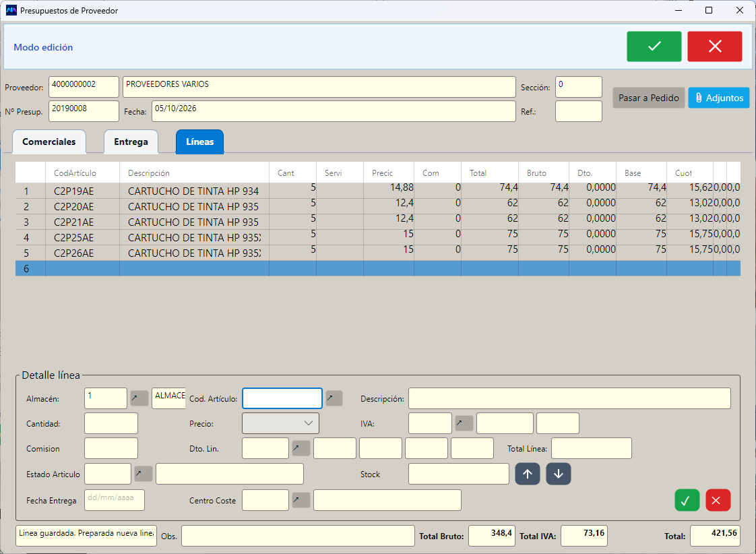Save the line with the small green checkmark
The image size is (756, 554).
pos(687,501)
